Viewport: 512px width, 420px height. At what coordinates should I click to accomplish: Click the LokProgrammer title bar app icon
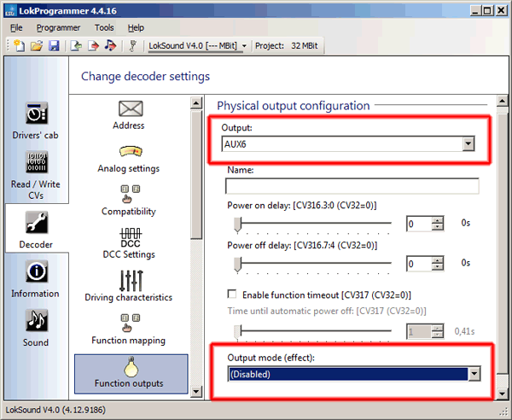click(10, 10)
